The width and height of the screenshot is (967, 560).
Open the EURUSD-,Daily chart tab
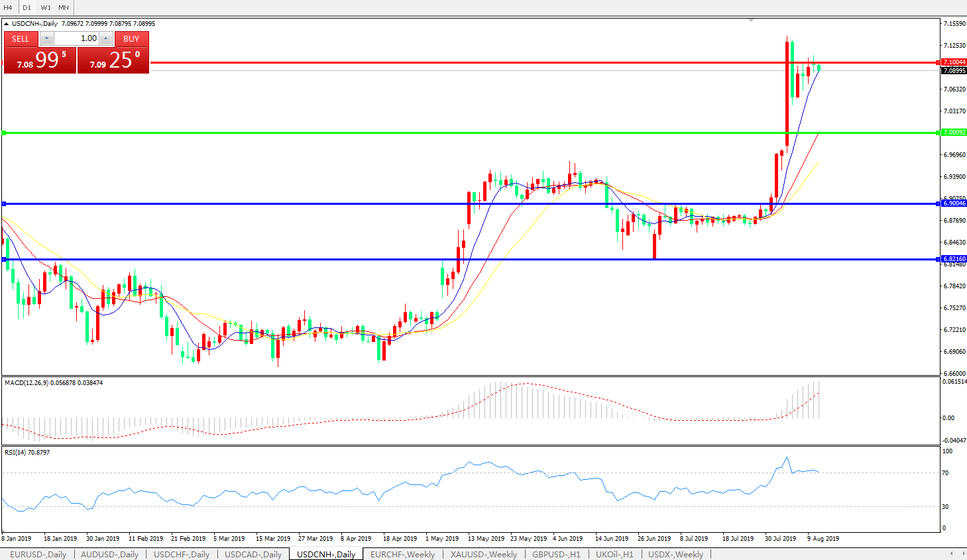[38, 554]
